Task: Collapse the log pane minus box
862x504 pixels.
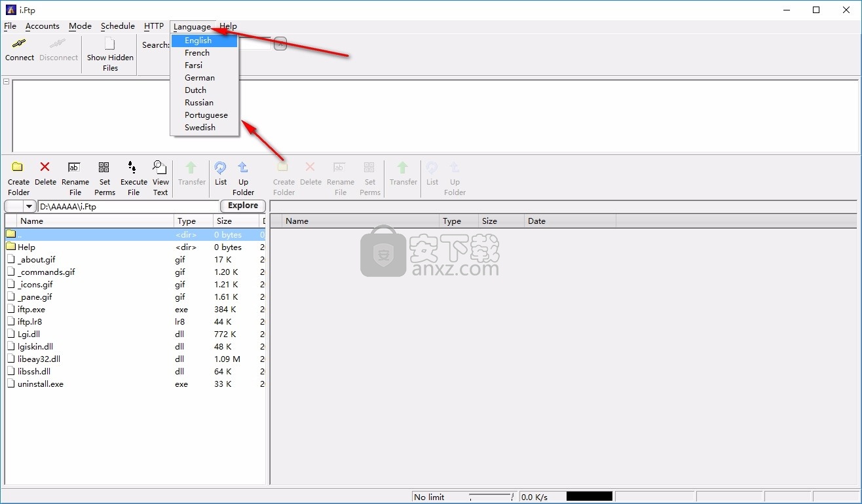Action: click(x=6, y=82)
